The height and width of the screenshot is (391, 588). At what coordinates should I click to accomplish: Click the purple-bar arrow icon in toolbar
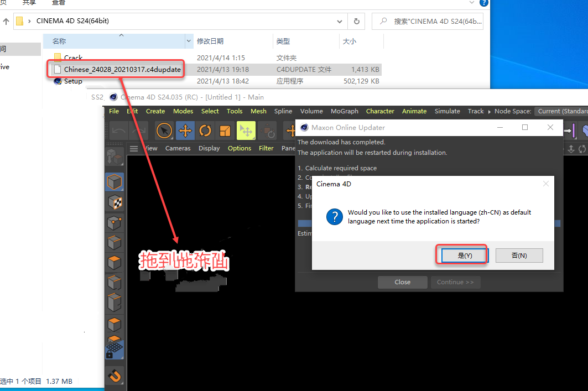pos(570,131)
